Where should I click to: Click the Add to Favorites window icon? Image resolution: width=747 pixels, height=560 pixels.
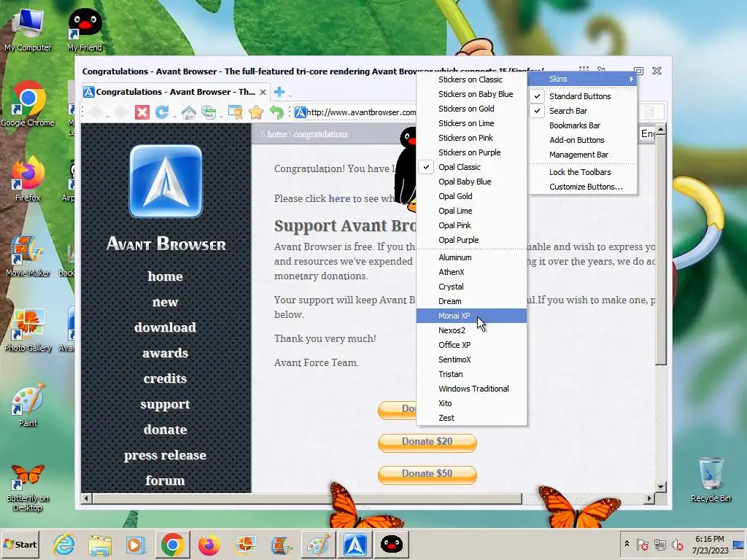tap(236, 112)
